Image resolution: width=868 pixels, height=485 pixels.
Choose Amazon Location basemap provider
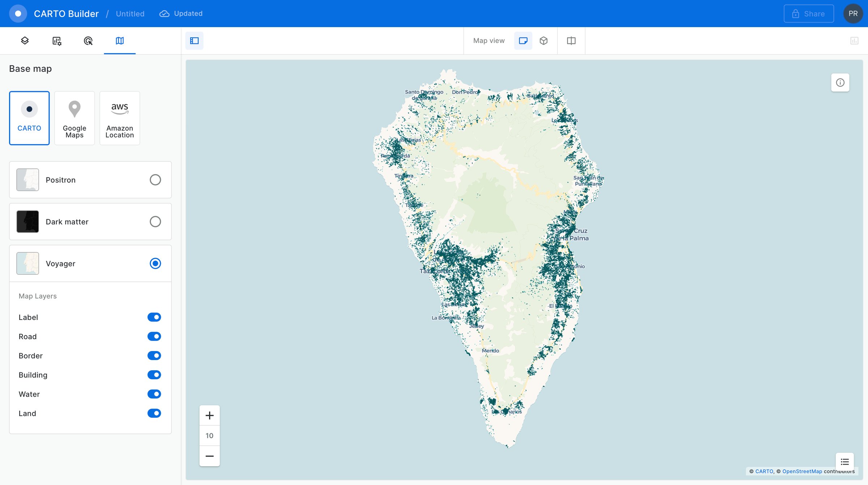coord(120,118)
